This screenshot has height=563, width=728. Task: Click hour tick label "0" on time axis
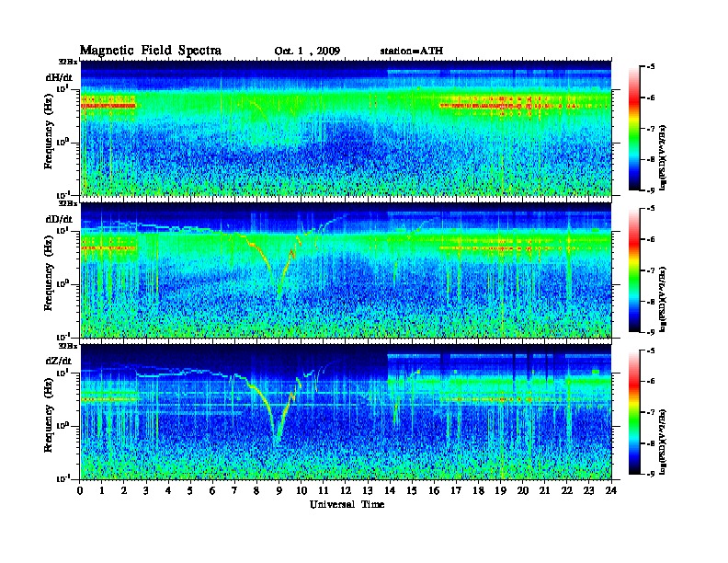pos(80,491)
